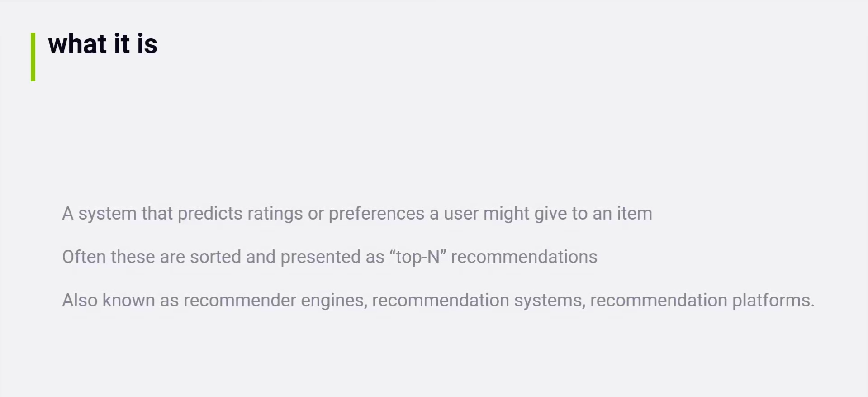Click the word "Often" in the second line

pos(84,257)
